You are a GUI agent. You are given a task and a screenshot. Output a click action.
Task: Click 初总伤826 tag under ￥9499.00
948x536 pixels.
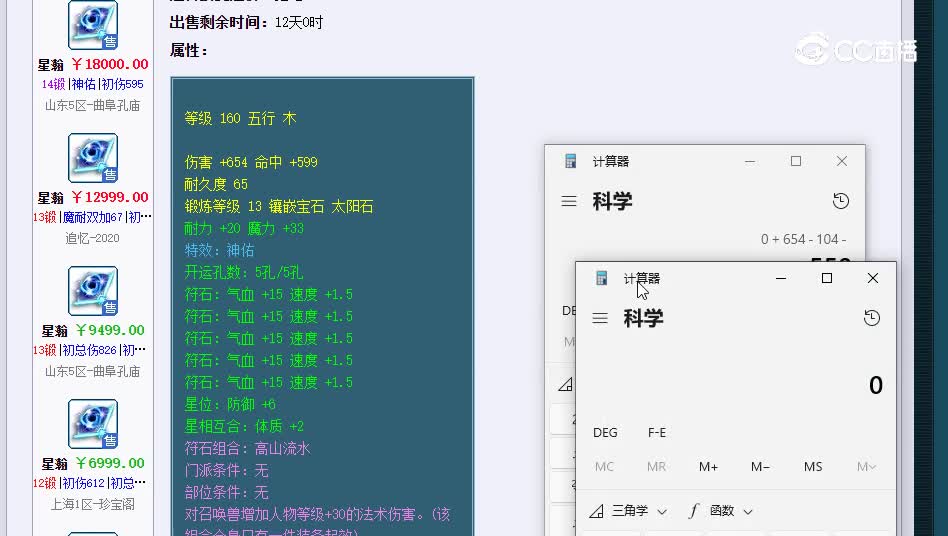(x=89, y=350)
